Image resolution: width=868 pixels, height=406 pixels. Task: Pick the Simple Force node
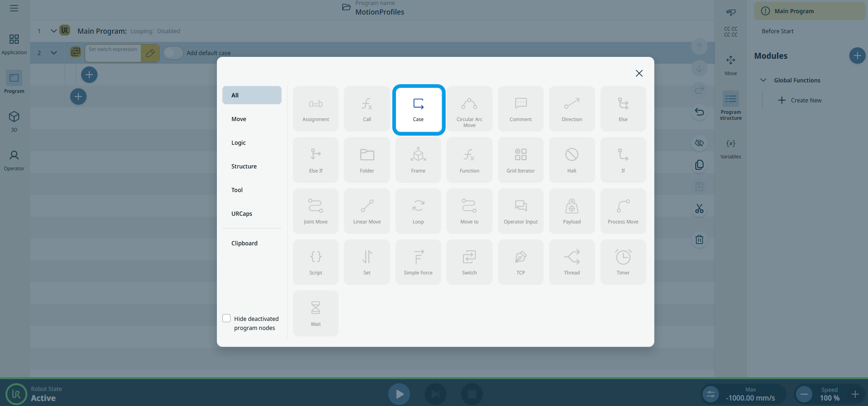[418, 262]
